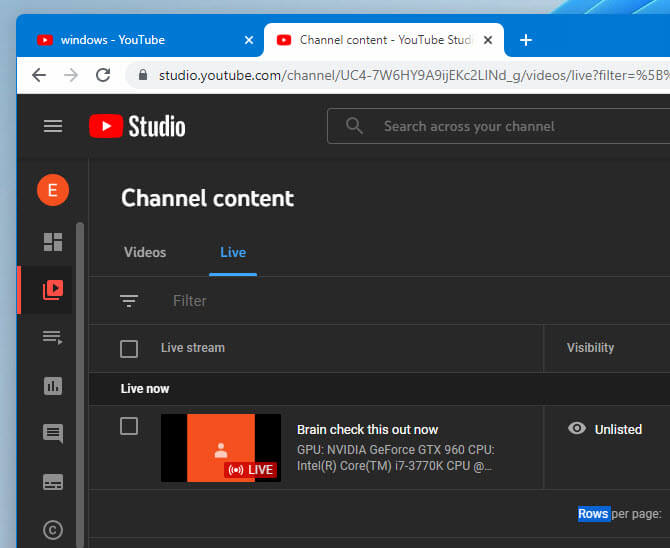Open the Copyright sidebar icon
The width and height of the screenshot is (670, 548).
point(53,530)
